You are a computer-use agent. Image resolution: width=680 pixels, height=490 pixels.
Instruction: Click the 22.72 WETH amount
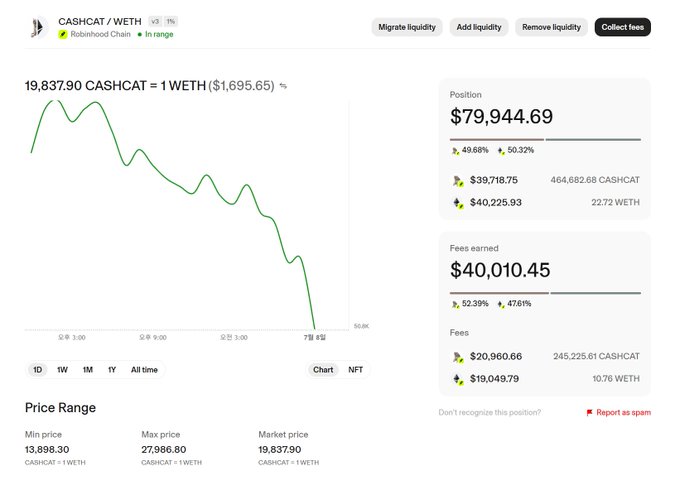(615, 203)
